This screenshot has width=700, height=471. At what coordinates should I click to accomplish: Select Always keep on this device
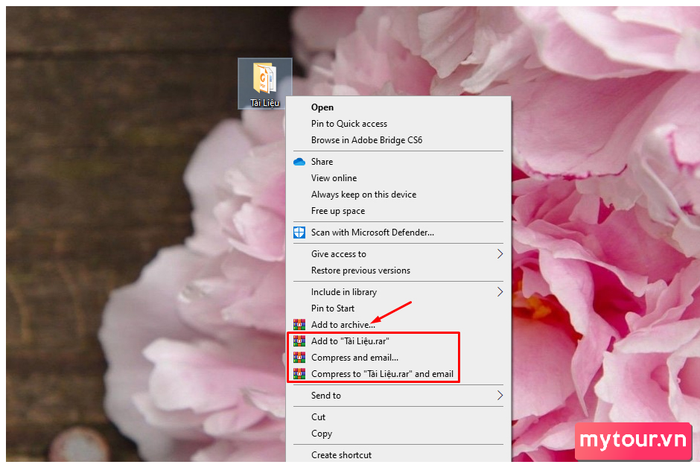pos(398,195)
